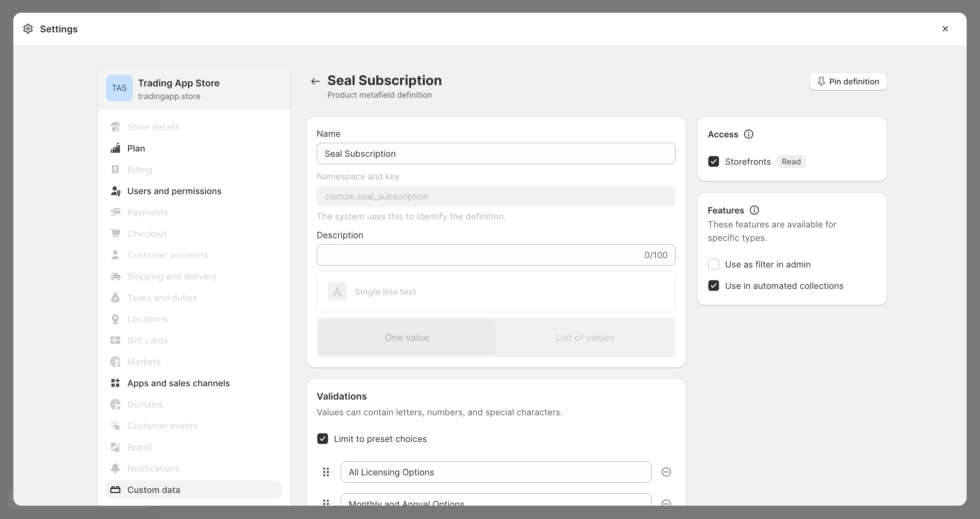Screen dimensions: 980x519
Task: Disable Use in automated collections
Action: point(713,286)
